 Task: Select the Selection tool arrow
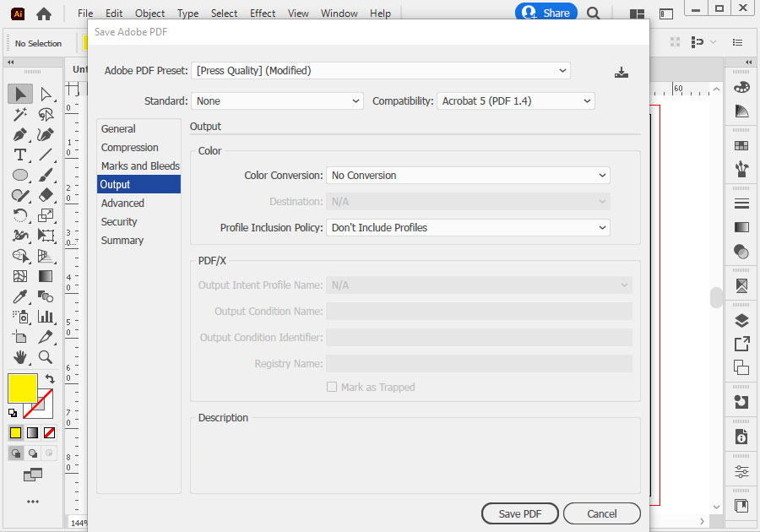[x=20, y=94]
